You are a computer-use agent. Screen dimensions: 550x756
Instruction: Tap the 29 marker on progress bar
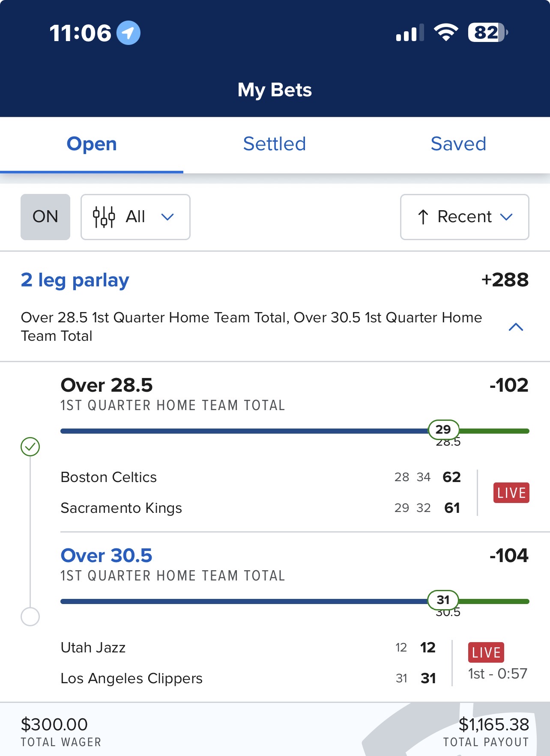pyautogui.click(x=443, y=429)
